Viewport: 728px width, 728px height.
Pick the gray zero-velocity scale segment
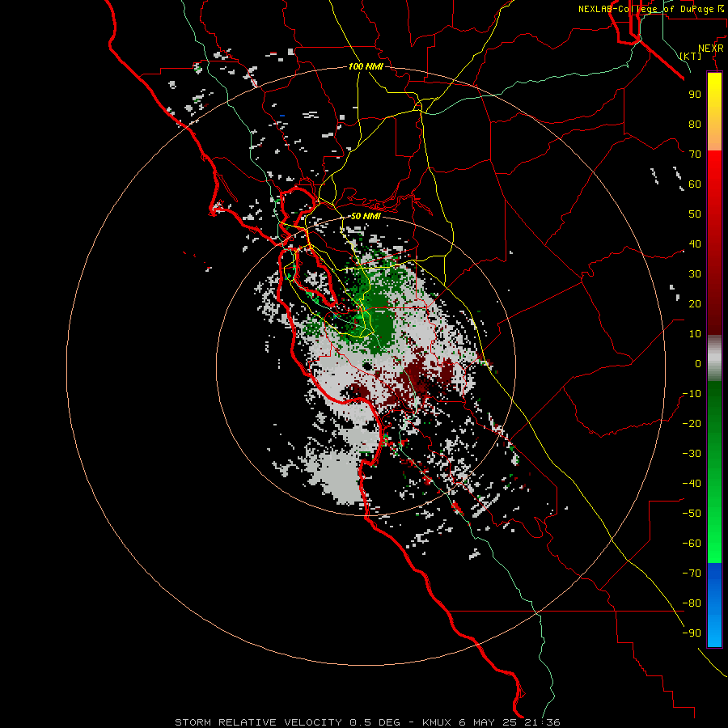pos(714,358)
